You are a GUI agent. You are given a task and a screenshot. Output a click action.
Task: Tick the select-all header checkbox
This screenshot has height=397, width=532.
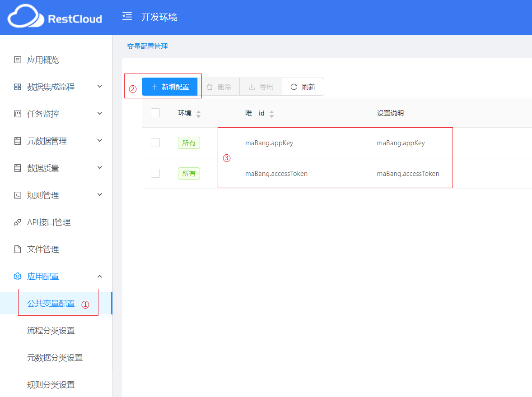pos(155,113)
